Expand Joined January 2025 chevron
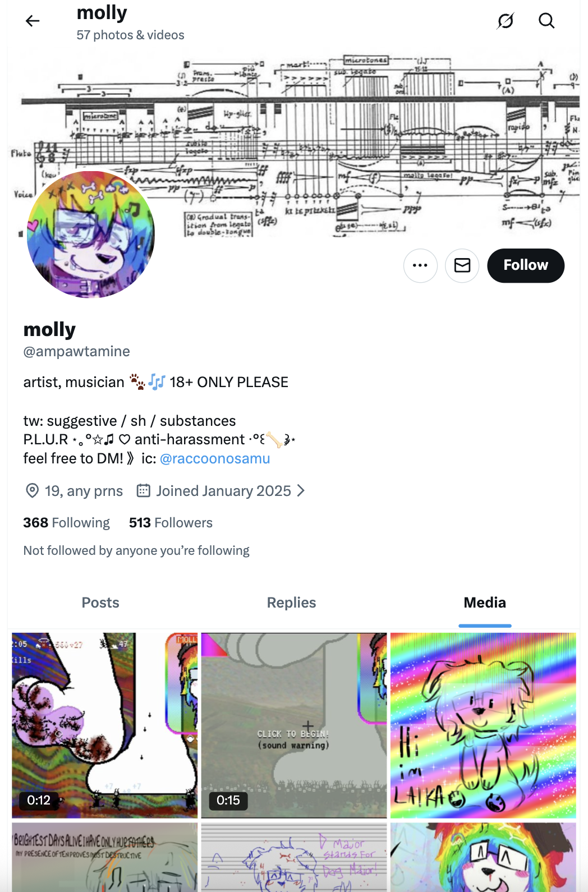588x892 pixels. (301, 491)
